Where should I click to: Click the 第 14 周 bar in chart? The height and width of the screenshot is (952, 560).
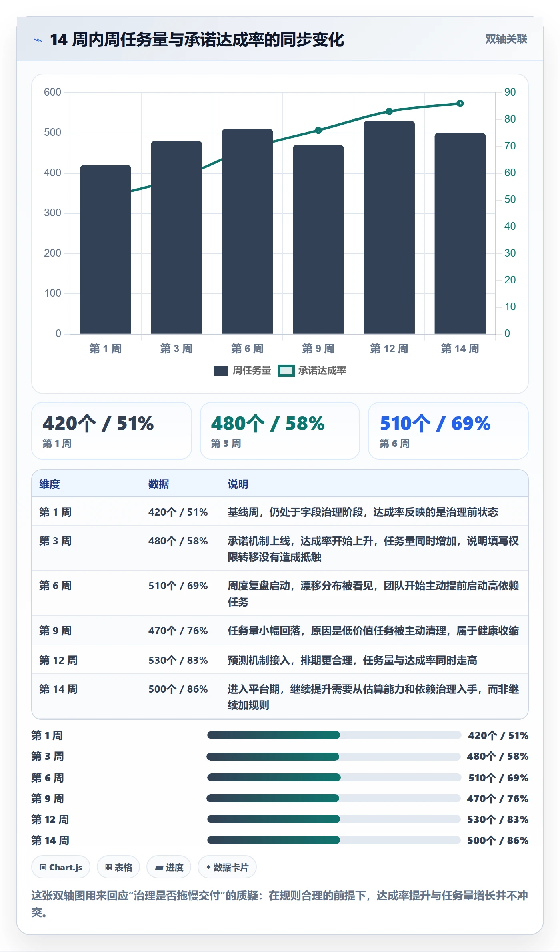460,233
